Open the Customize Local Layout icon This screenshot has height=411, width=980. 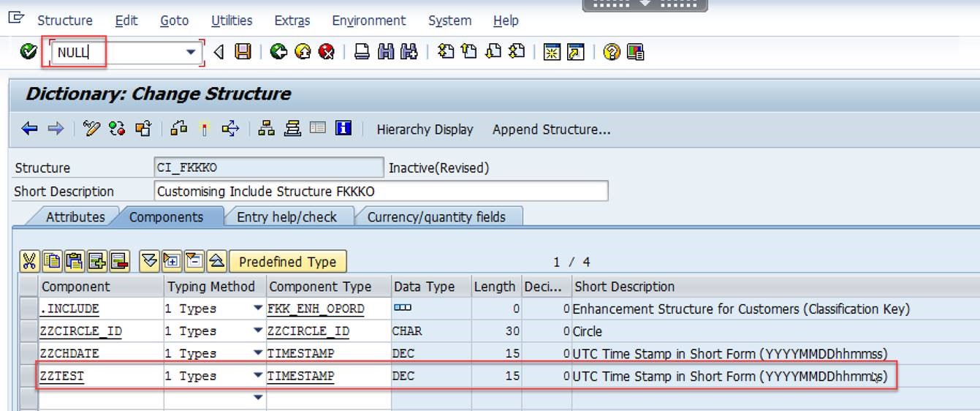[x=635, y=52]
